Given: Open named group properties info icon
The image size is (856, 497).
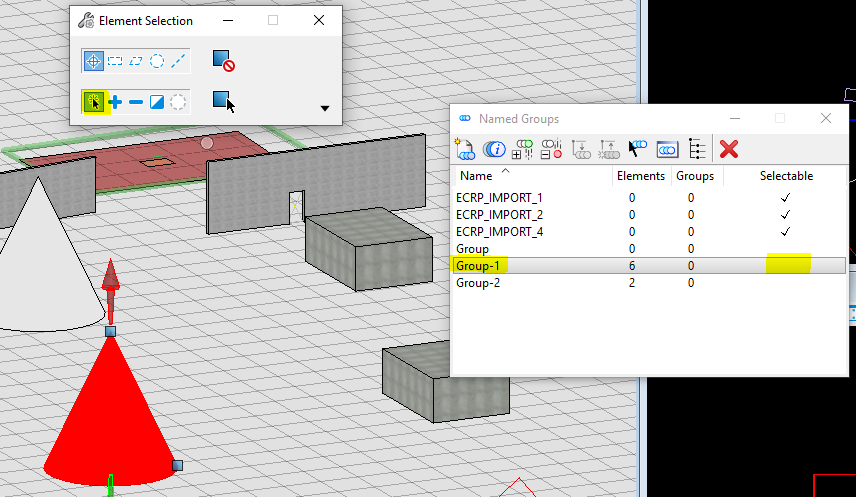Looking at the screenshot, I should [x=494, y=149].
